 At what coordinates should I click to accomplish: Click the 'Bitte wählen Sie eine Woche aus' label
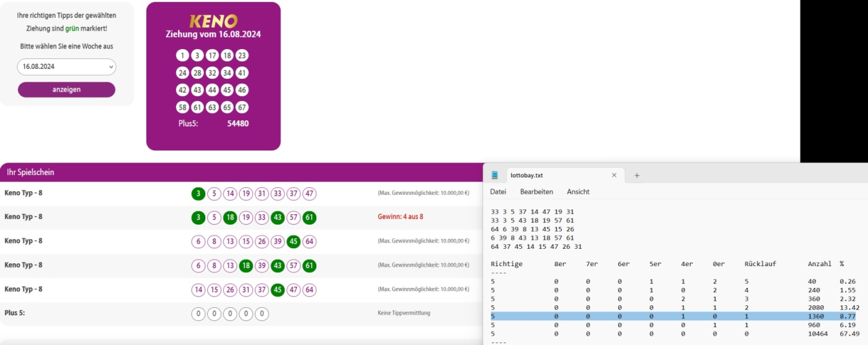(x=66, y=46)
